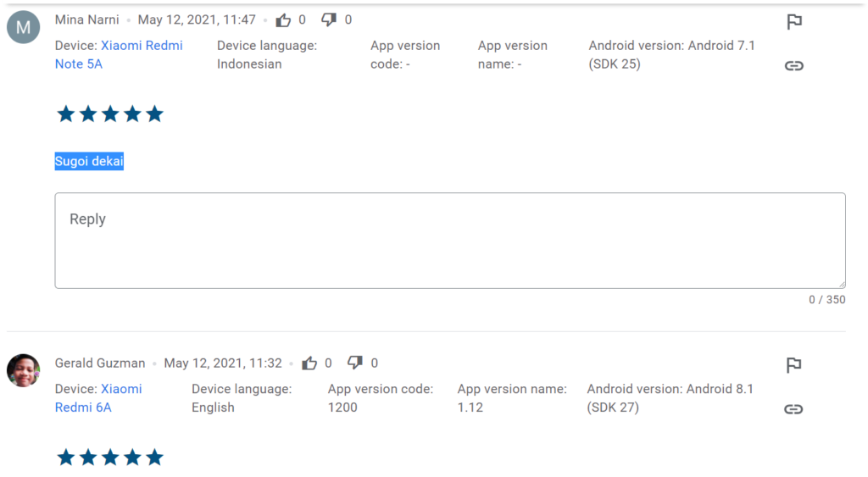Click the highlighted 'Sugoi dekai' review text
The width and height of the screenshot is (868, 477).
click(89, 161)
